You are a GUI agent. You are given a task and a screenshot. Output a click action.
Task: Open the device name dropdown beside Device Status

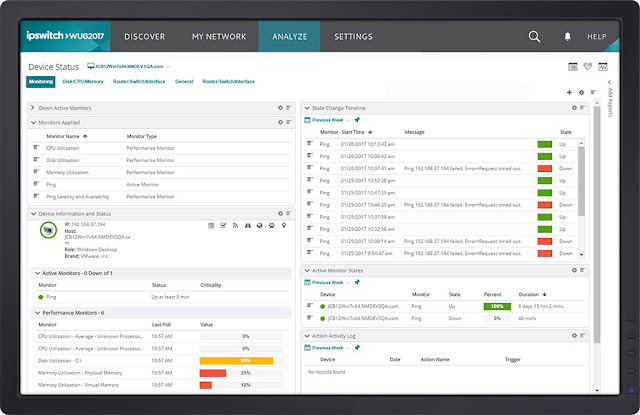pyautogui.click(x=168, y=67)
